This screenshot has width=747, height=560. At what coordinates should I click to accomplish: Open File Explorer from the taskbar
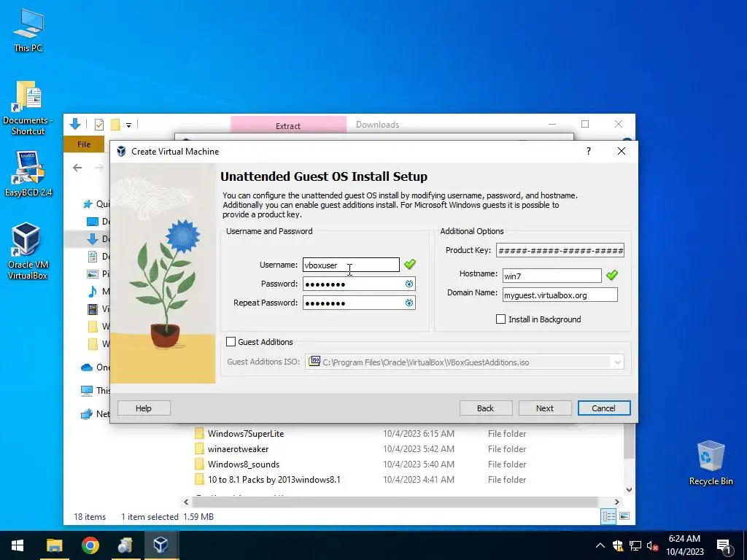point(54,545)
